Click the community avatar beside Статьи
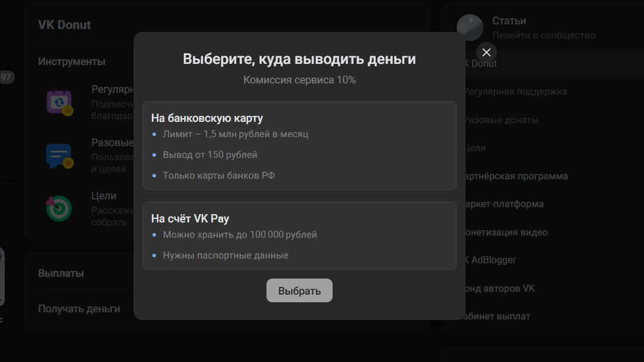644x362 pixels. (470, 27)
